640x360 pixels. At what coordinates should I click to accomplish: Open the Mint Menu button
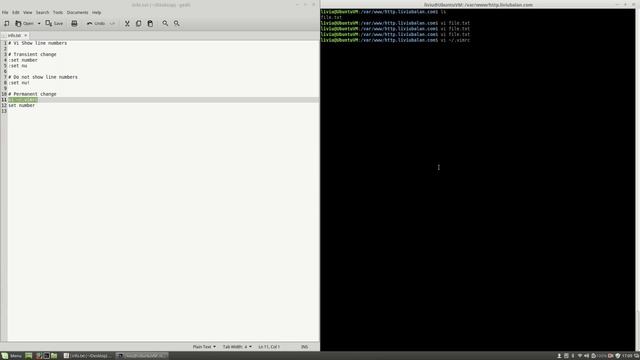coord(11,356)
